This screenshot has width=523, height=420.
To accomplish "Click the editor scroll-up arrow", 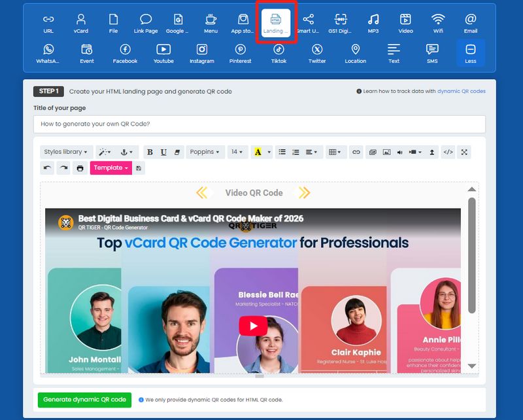I will point(471,189).
